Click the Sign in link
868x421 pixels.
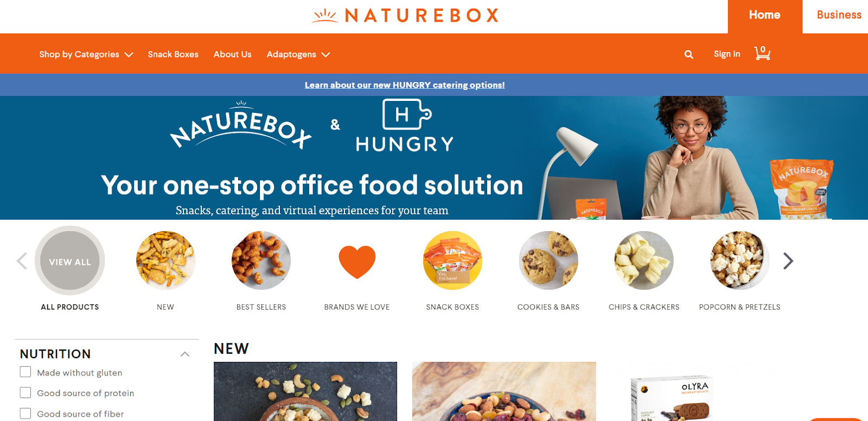coord(727,54)
